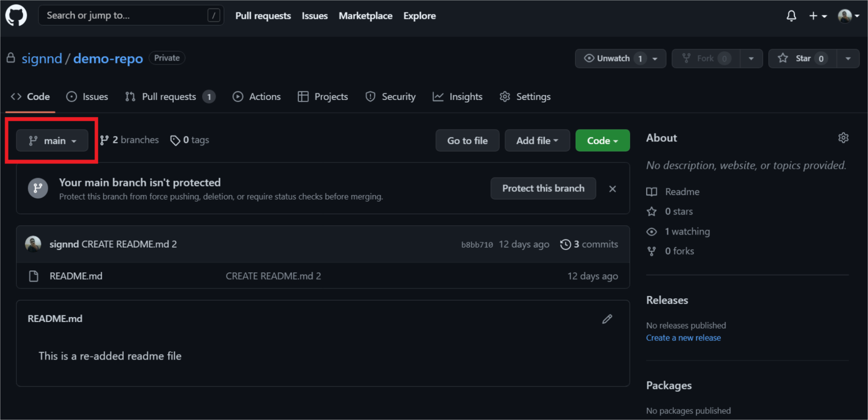Open the main branch selector dropdown
The height and width of the screenshot is (420, 868).
point(52,141)
